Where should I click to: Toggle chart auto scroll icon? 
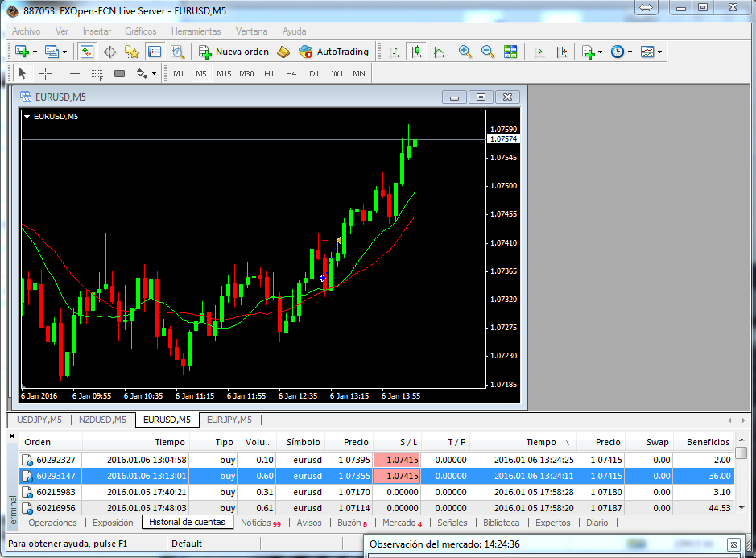coord(539,52)
